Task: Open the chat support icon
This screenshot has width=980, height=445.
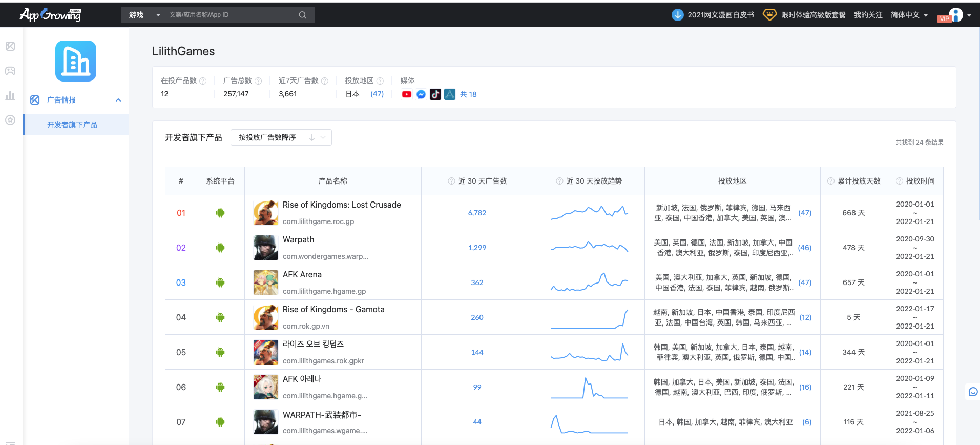Action: [973, 392]
